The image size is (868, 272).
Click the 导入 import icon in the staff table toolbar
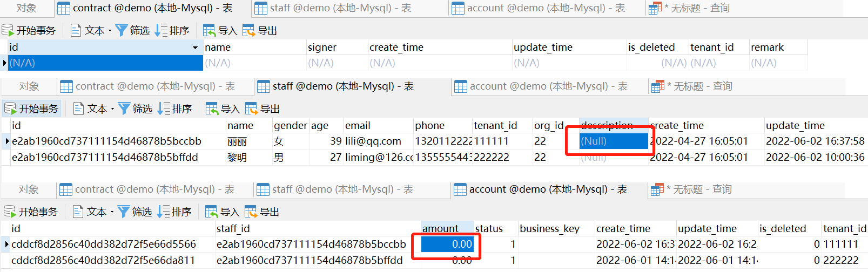click(x=212, y=109)
